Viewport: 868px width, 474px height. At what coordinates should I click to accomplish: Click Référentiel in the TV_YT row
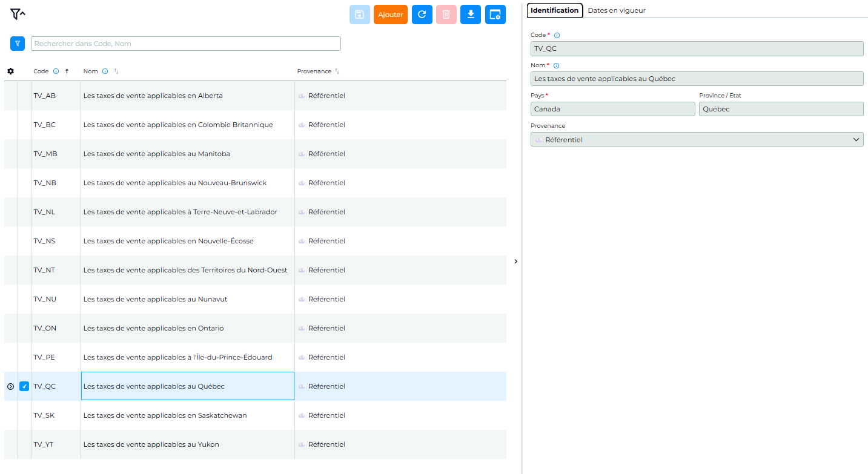click(326, 444)
